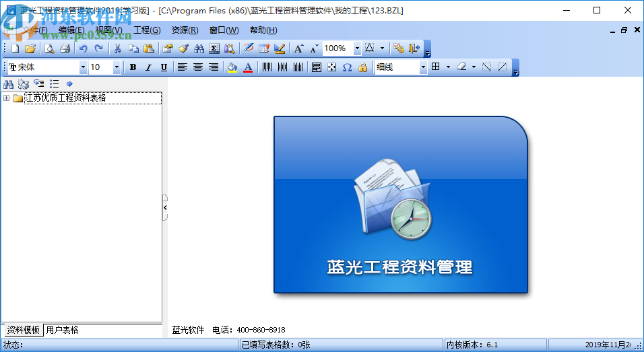Open the eraser dropdown arrow

point(474,67)
